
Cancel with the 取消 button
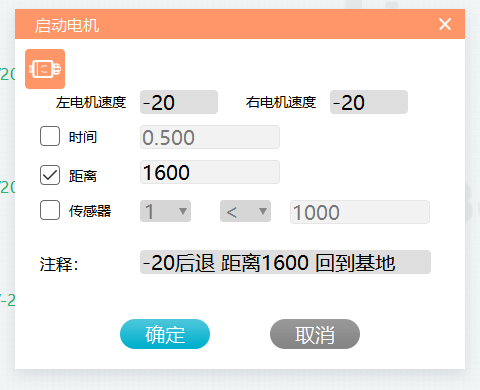(315, 334)
